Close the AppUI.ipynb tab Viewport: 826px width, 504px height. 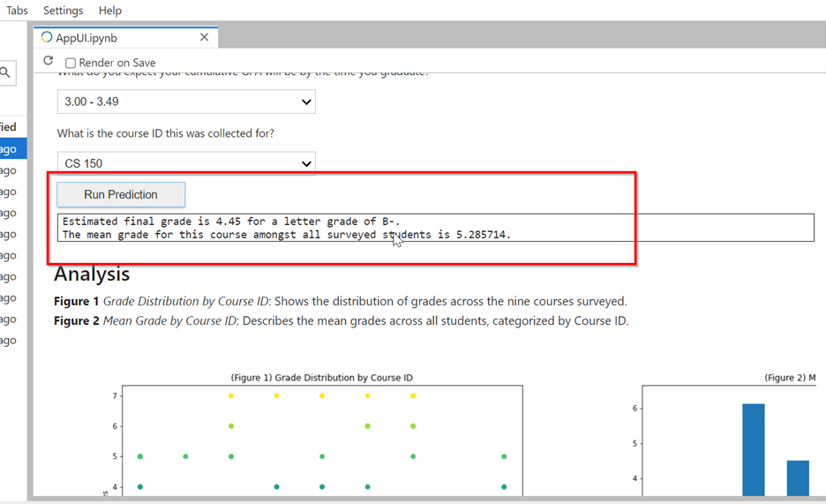coord(205,37)
